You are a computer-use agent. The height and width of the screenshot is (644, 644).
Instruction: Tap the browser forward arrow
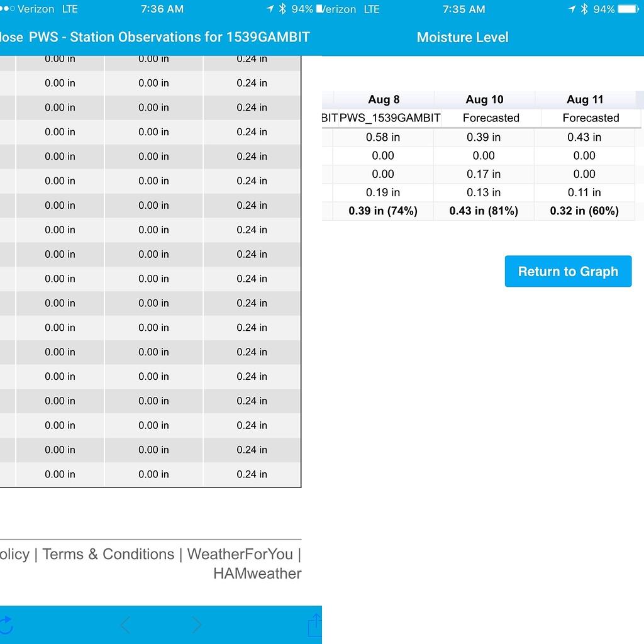click(197, 625)
